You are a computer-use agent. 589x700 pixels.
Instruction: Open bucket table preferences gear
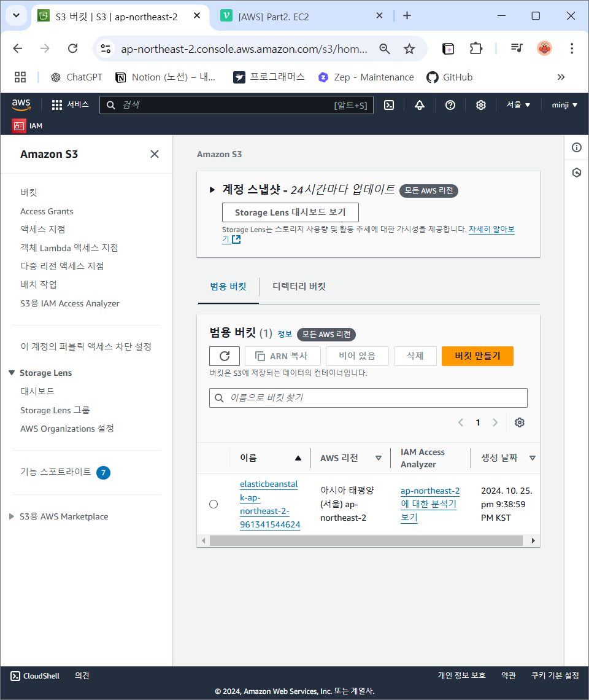pyautogui.click(x=520, y=422)
